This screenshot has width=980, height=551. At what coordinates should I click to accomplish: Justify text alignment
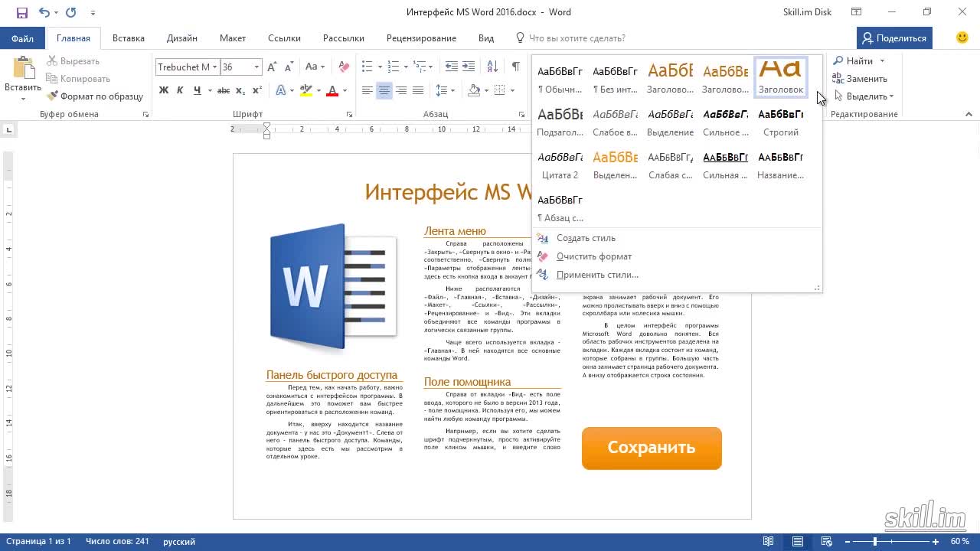(418, 90)
